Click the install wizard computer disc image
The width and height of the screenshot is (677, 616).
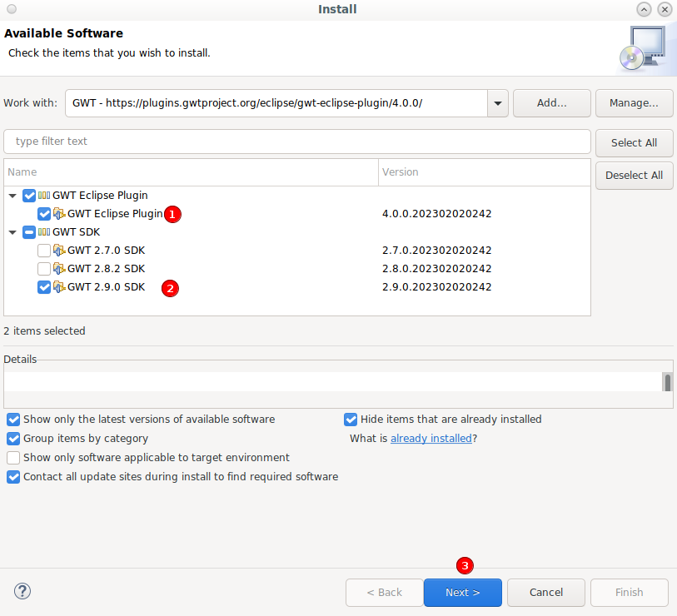pos(644,48)
